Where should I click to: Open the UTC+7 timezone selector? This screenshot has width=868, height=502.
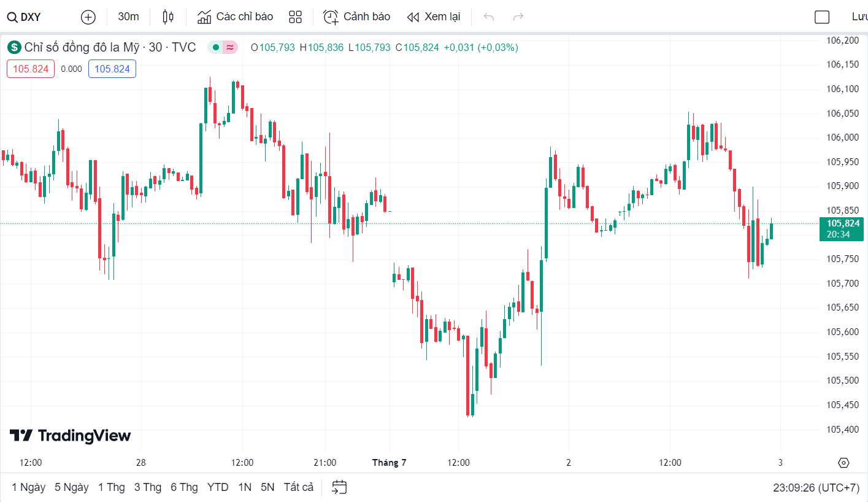point(816,488)
